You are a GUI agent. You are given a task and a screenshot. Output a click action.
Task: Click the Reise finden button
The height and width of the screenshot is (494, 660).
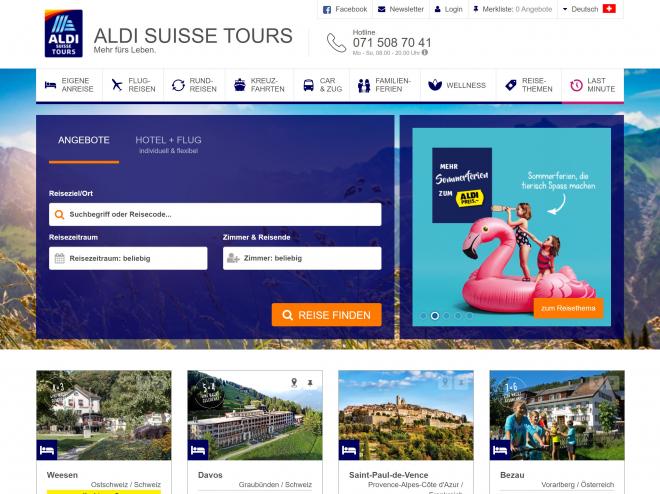(327, 315)
